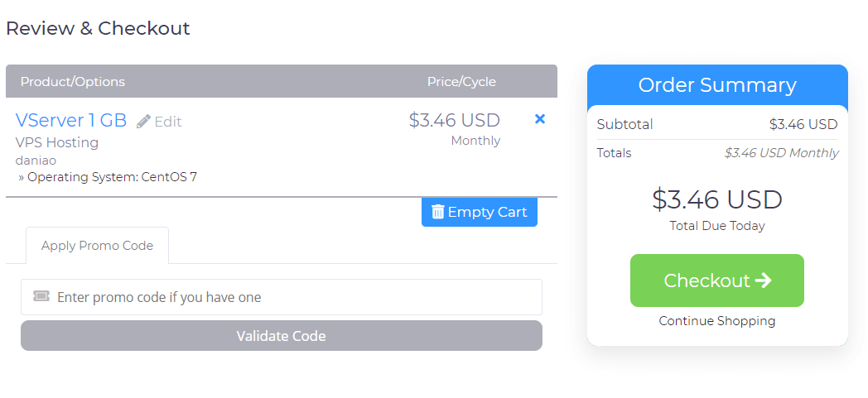Viewport: 868px width, 398px height.
Task: Follow the Continue Shopping link
Action: pos(717,320)
